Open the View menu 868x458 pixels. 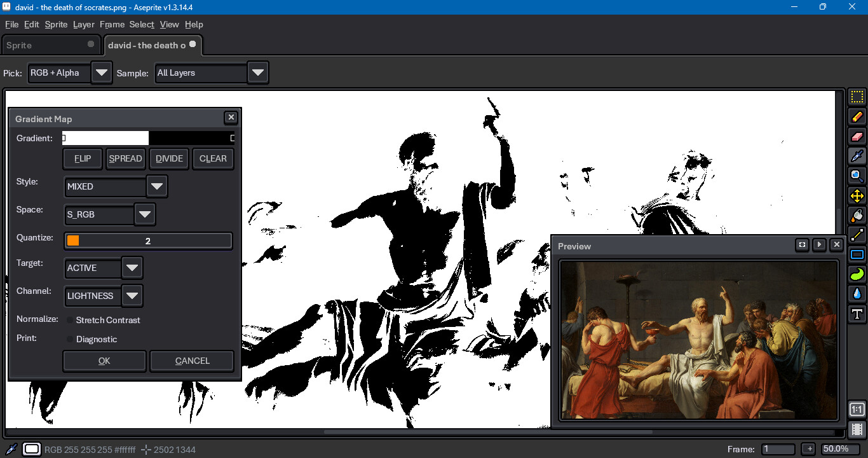(x=169, y=24)
